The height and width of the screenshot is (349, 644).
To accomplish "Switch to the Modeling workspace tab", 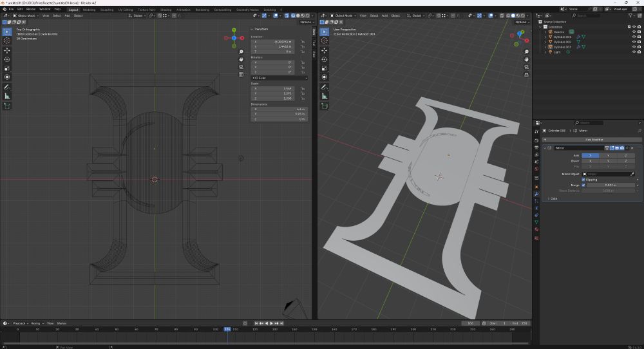I will (x=89, y=10).
